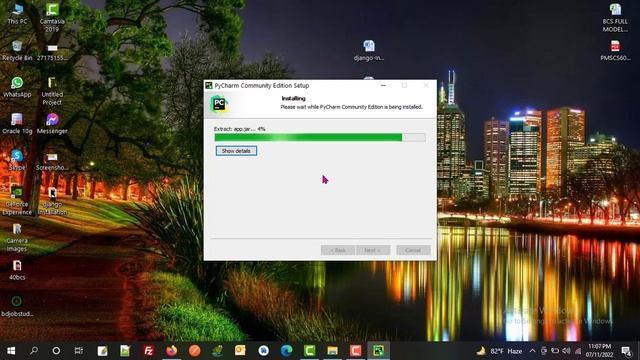Viewport: 640px width, 360px height.
Task: Select the WhatsApp desktop shortcut
Action: (17, 87)
